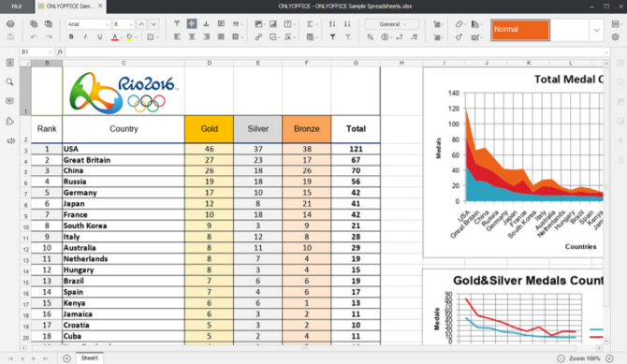
Task: Expand the cell styles gallery arrow
Action: 596,30
